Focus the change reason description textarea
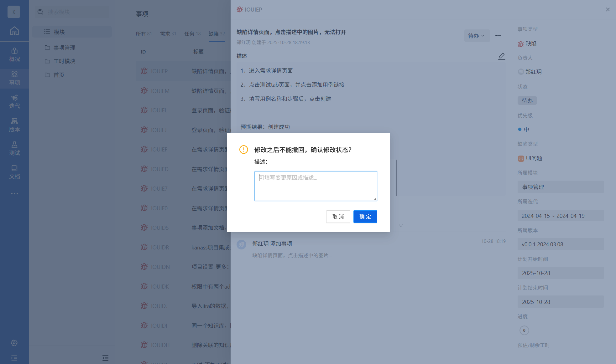The height and width of the screenshot is (364, 616). [316, 186]
